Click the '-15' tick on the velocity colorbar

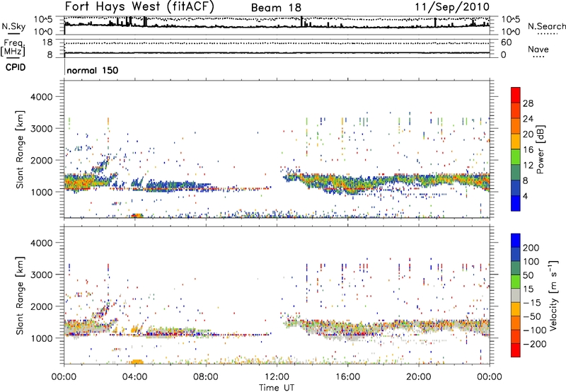(531, 302)
